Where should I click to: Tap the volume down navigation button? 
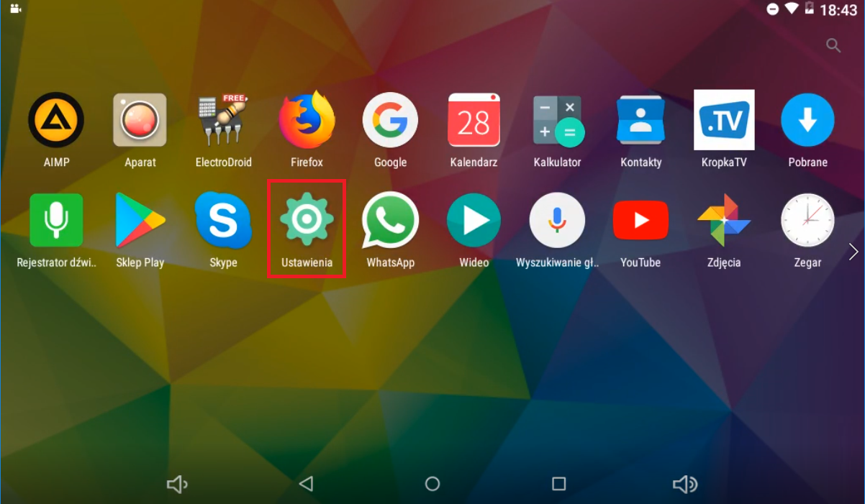tap(177, 485)
